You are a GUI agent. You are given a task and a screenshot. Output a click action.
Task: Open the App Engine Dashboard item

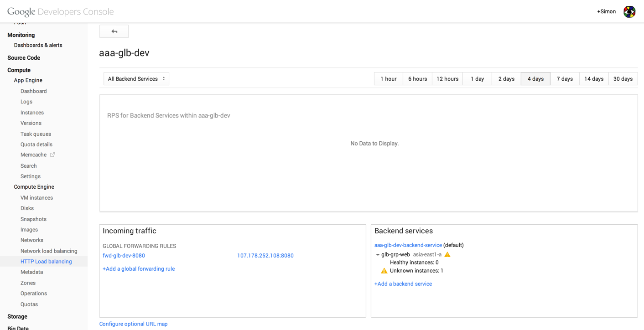pyautogui.click(x=34, y=91)
